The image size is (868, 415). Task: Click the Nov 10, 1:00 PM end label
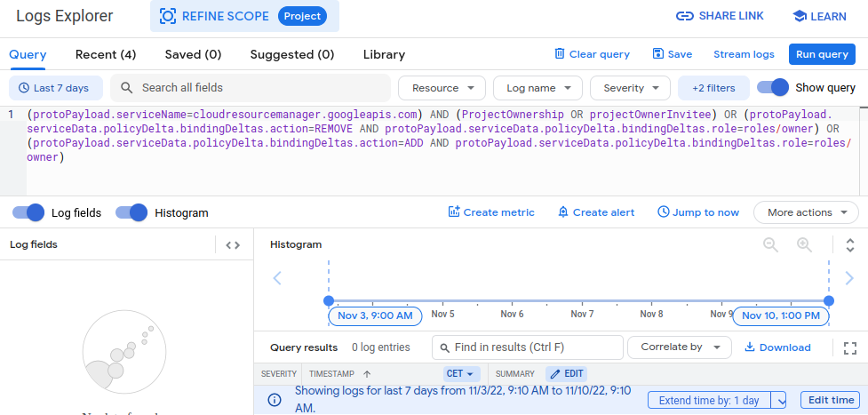click(x=781, y=315)
